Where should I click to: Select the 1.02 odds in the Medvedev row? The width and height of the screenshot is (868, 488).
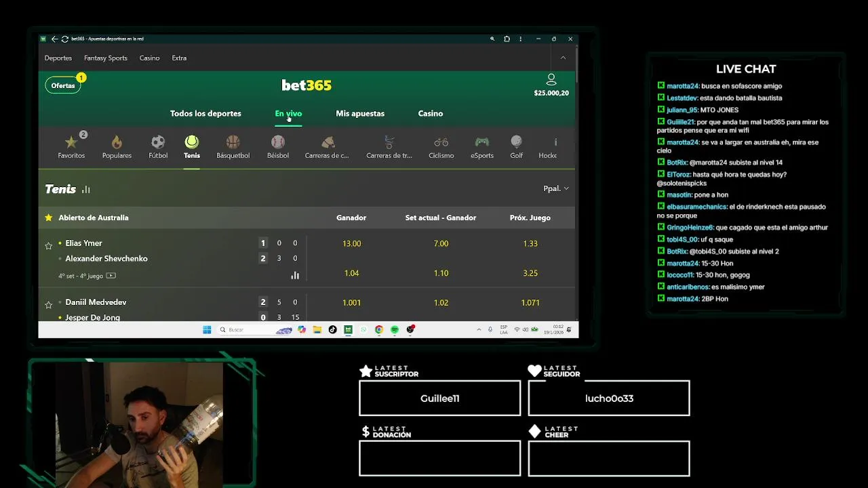[441, 303]
